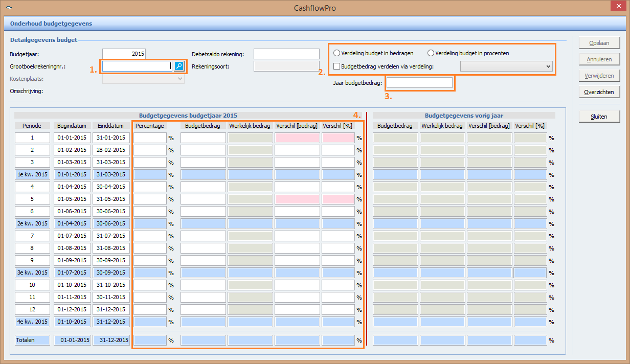630x364 pixels.
Task: Click the 'Einddatum' column header
Action: [111, 126]
